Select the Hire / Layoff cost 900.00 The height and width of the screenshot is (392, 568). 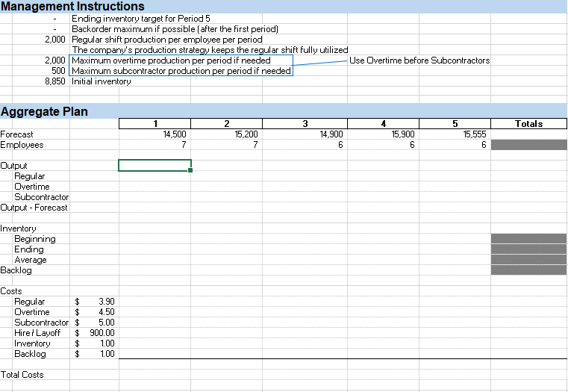tap(102, 333)
